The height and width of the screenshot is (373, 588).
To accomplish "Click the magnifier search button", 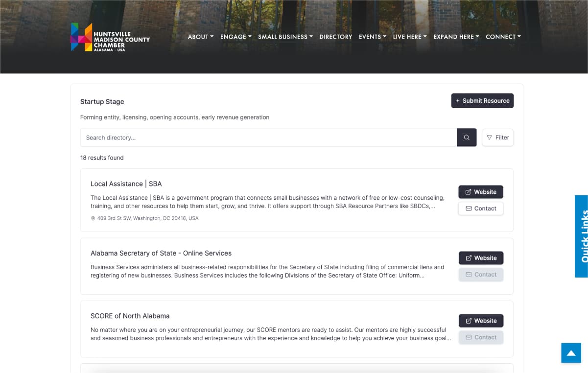I will tap(467, 138).
